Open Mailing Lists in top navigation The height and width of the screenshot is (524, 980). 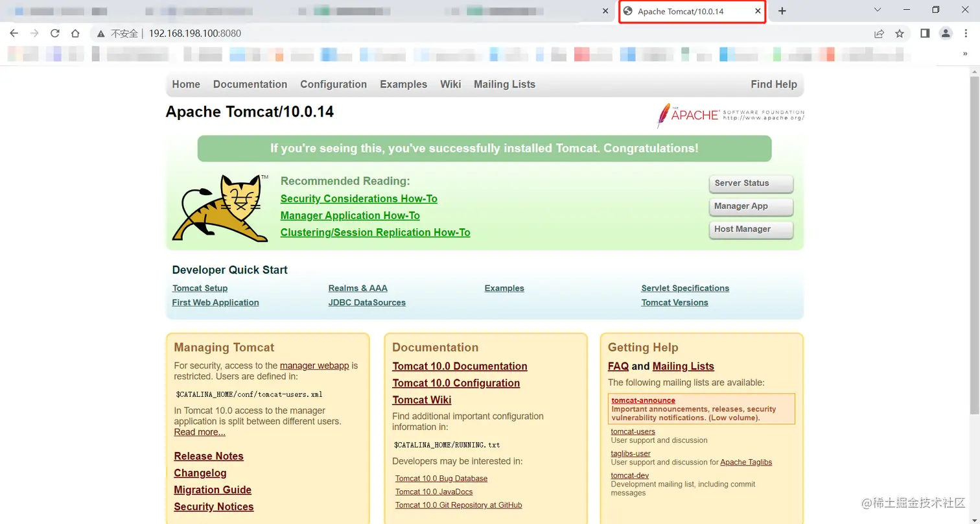(x=505, y=84)
